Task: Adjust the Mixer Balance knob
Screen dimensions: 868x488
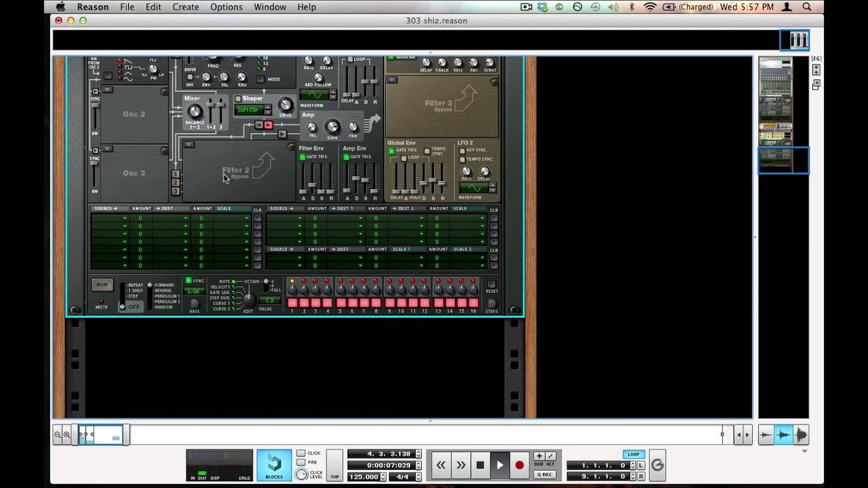Action: pyautogui.click(x=195, y=112)
